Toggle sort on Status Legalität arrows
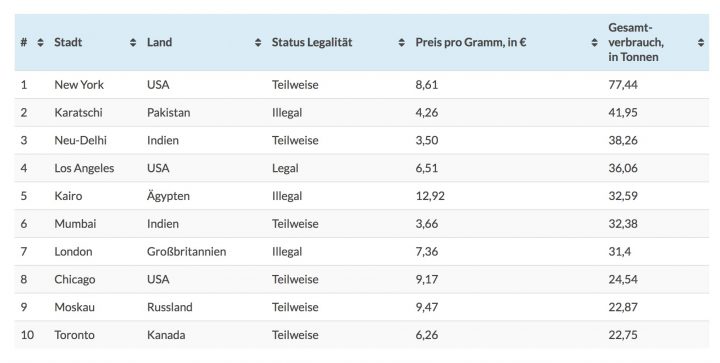Viewport: 720px width, 363px height. (402, 43)
